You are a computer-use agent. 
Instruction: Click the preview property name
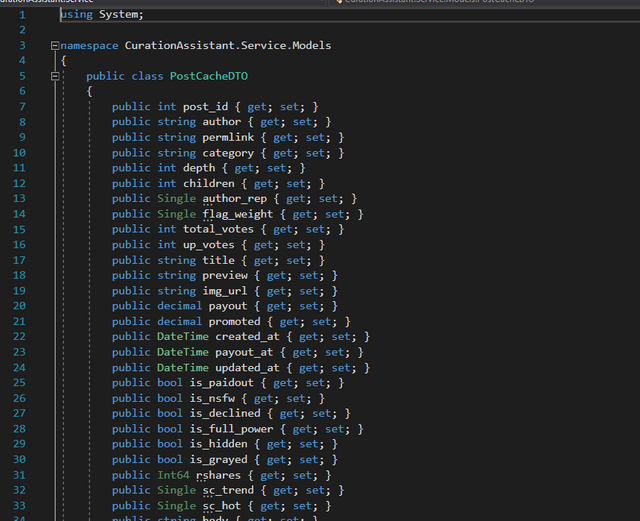[225, 276]
